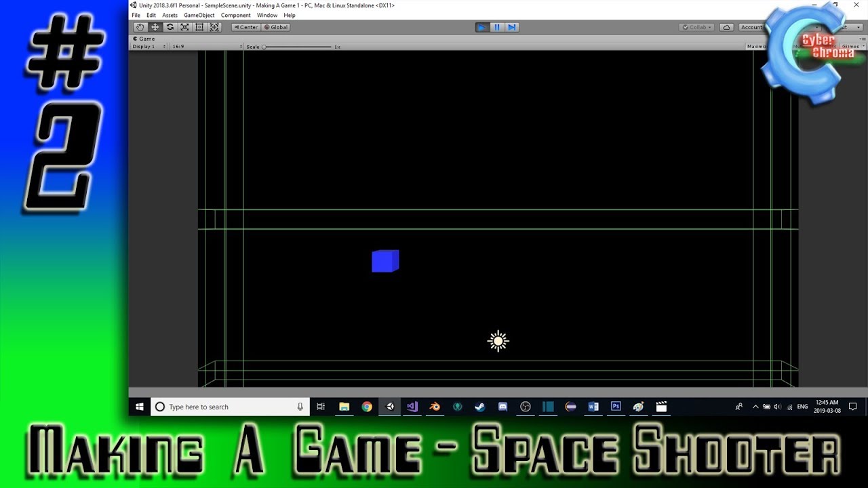Open the Windows Start menu
Image resolution: width=868 pixels, height=488 pixels.
point(140,407)
